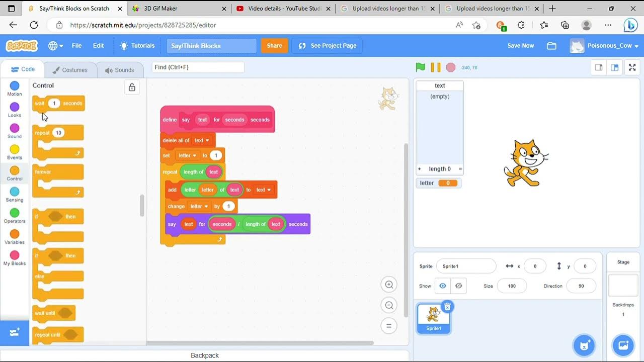The width and height of the screenshot is (644, 362).
Task: Open the Tutorials menu
Action: pos(137,46)
